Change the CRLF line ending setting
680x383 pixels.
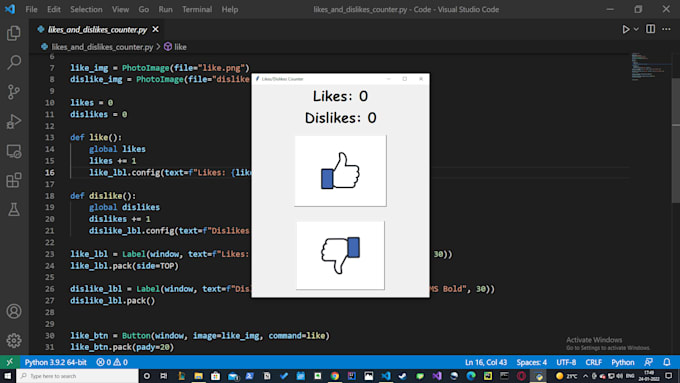click(594, 362)
